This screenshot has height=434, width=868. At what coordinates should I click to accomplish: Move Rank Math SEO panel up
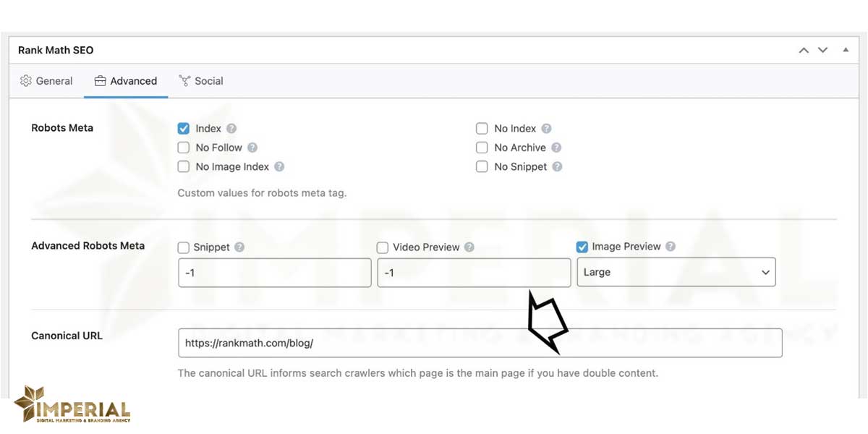pyautogui.click(x=804, y=50)
